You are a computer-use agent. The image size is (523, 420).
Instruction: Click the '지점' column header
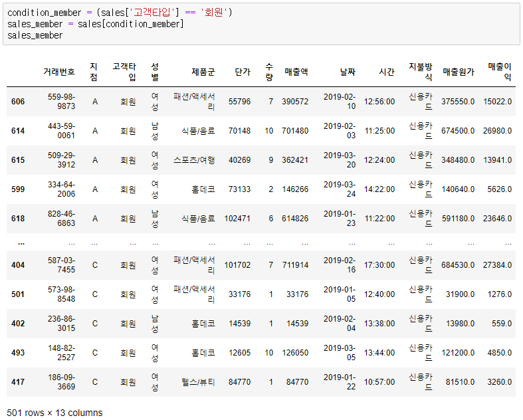tap(94, 72)
